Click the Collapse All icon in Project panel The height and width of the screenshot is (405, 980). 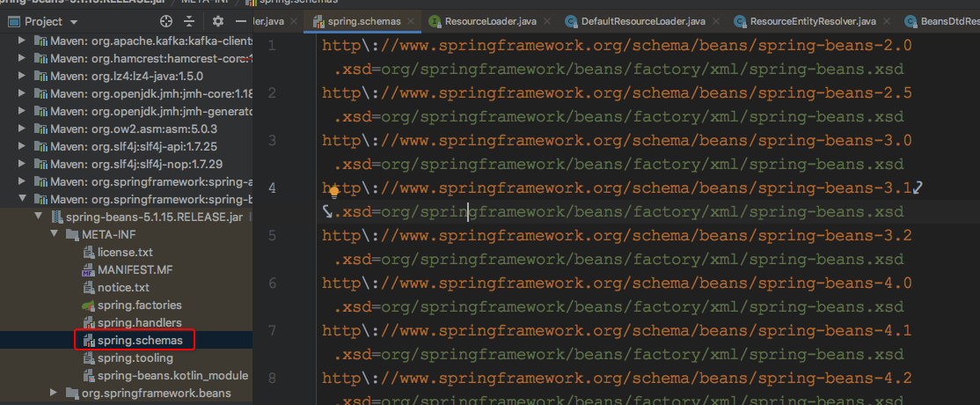189,21
